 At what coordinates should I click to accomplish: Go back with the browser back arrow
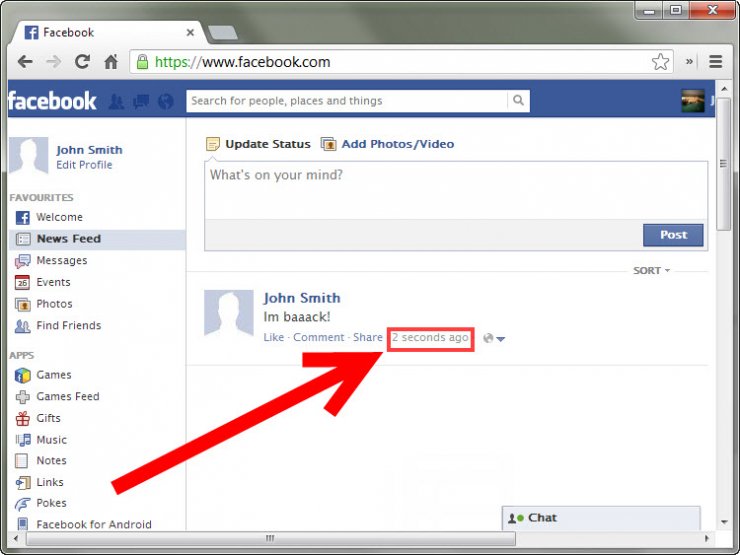click(x=25, y=62)
